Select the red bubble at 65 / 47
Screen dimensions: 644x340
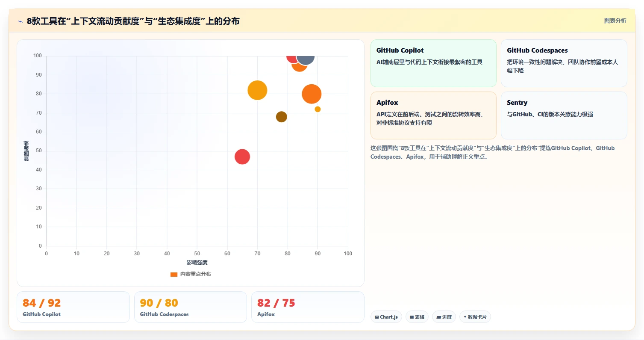(242, 157)
